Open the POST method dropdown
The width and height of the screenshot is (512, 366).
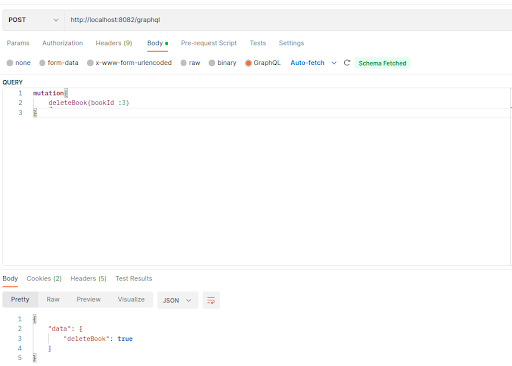33,20
